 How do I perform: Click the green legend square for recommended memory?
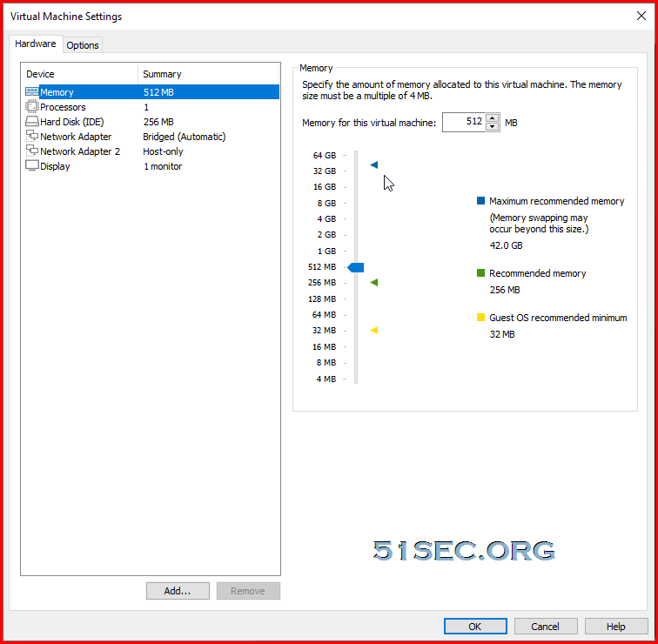click(481, 273)
